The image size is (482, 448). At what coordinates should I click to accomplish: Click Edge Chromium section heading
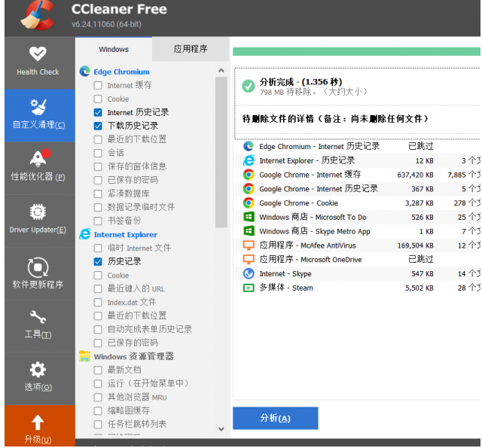pyautogui.click(x=121, y=72)
